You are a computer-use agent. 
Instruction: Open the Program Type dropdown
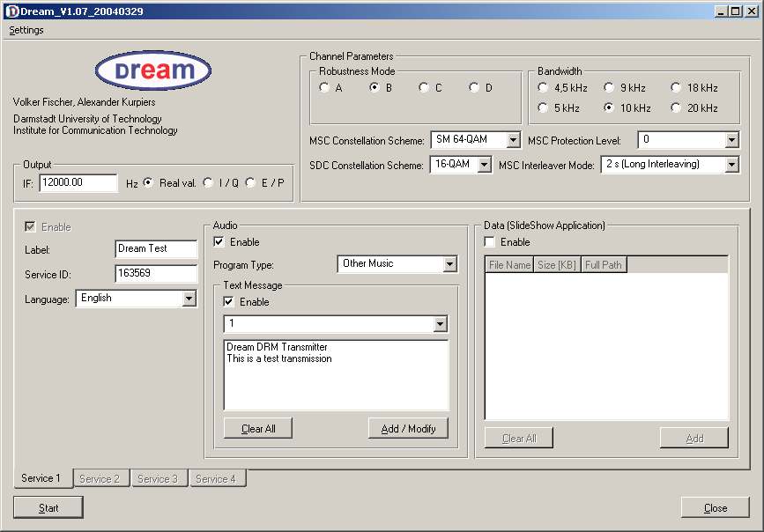point(449,264)
